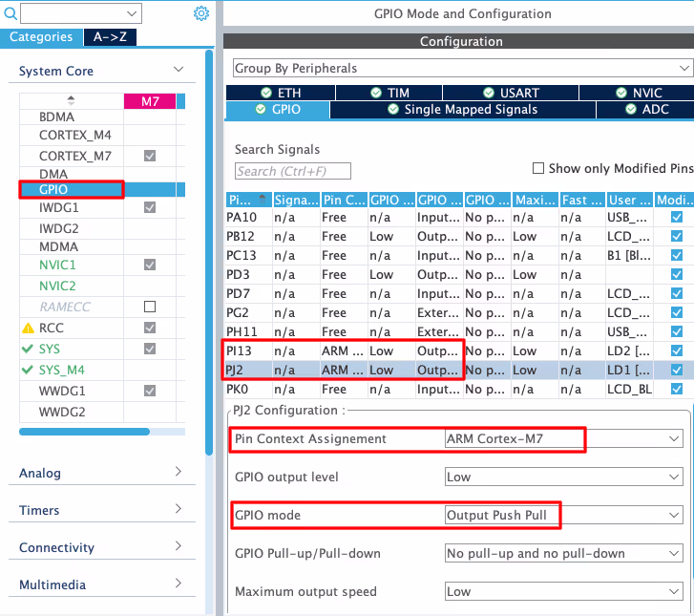Click the RCC warning triangle icon
The height and width of the screenshot is (616, 694).
(x=28, y=328)
